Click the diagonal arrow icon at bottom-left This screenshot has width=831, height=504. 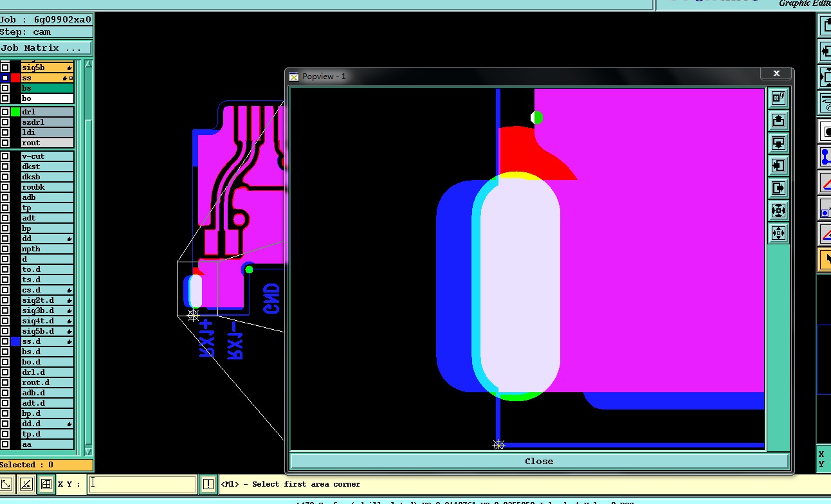[x=6, y=483]
